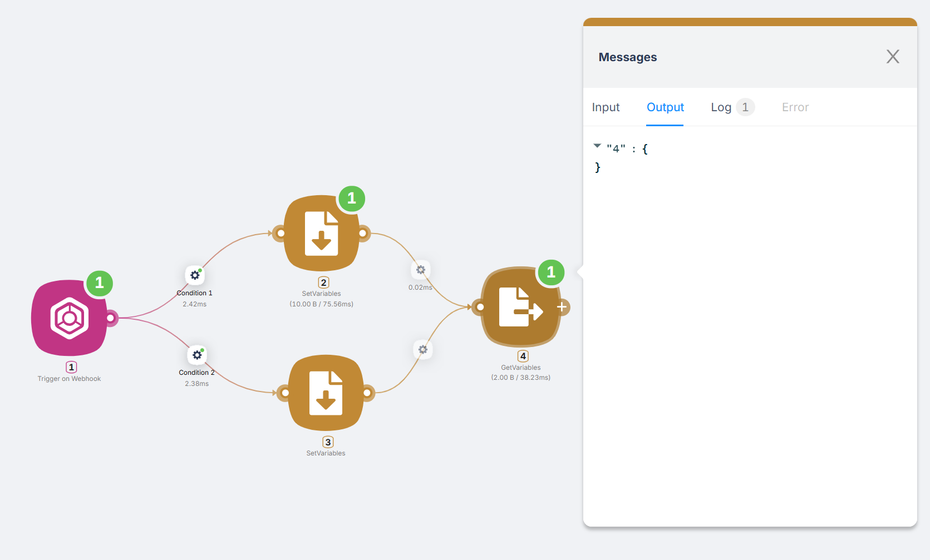The height and width of the screenshot is (560, 930).
Task: Click input connector of GetVariables node
Action: coord(480,307)
